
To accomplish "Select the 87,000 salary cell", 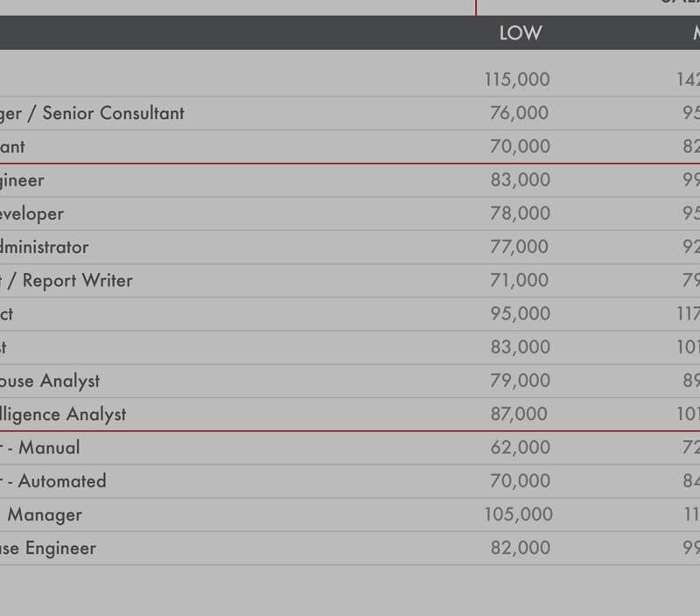I will (520, 415).
